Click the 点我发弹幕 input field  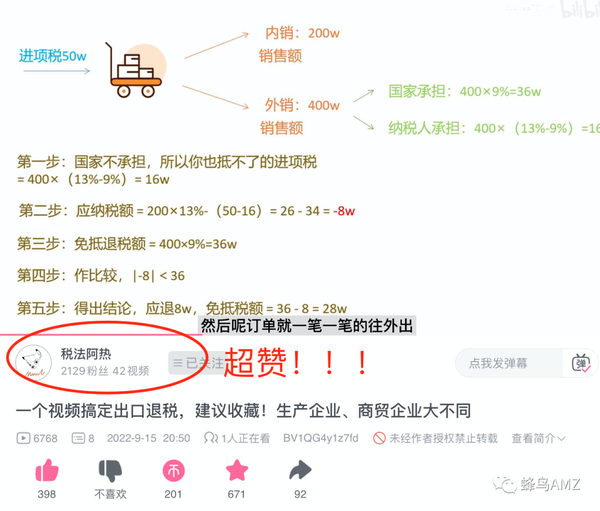(x=509, y=363)
